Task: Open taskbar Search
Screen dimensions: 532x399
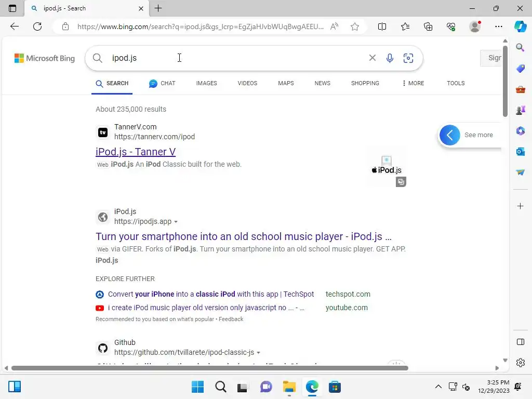Action: point(220,387)
